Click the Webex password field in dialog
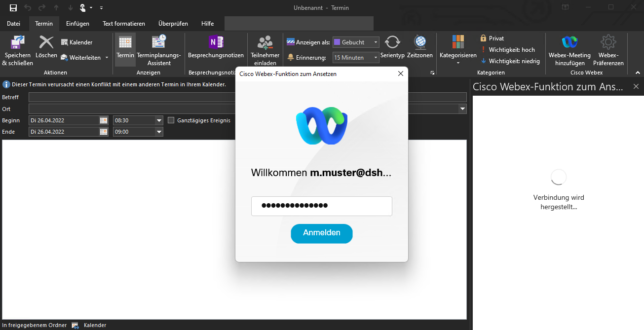Screen dimensions: 644x330 point(322,206)
